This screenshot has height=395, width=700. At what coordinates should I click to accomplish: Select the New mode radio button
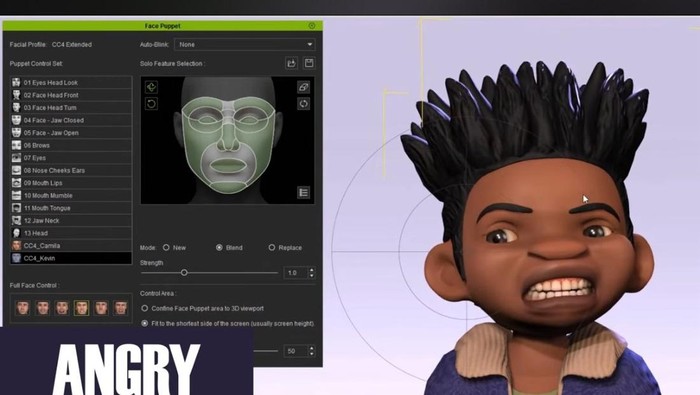point(166,247)
